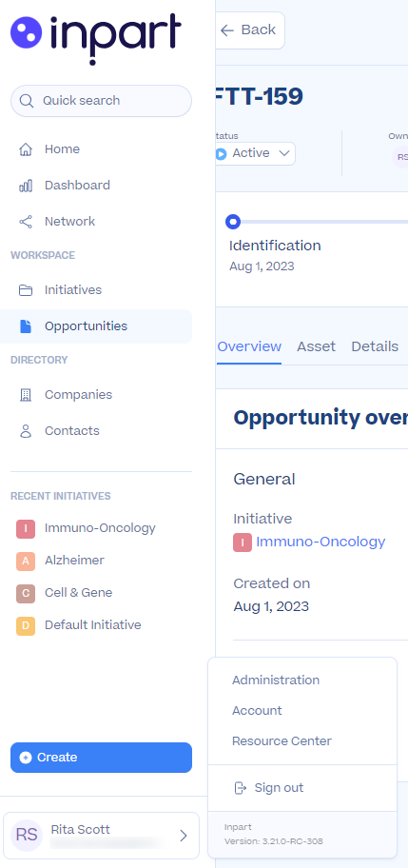Click the Sign out door icon
Screen dimensions: 408x868
(240, 788)
